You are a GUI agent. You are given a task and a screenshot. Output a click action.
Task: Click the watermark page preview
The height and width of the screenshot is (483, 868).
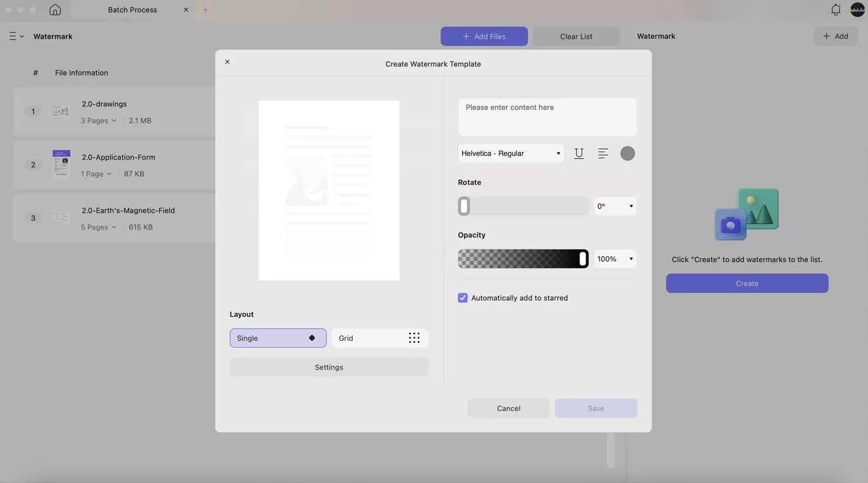(x=329, y=191)
